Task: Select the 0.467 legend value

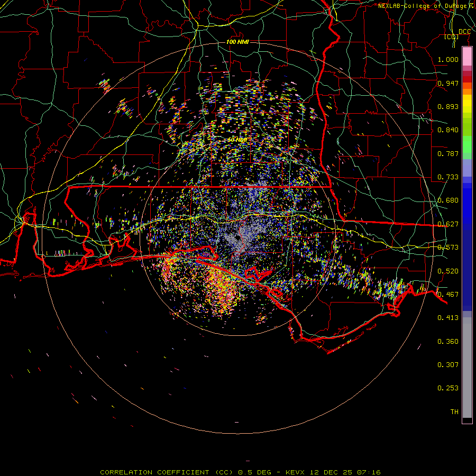Action: (x=448, y=295)
